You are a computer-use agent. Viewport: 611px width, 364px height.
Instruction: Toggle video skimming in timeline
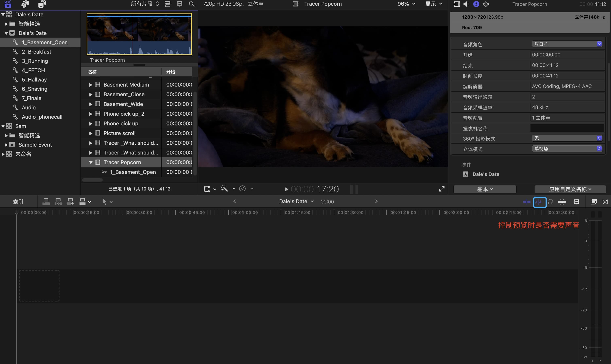[527, 202]
